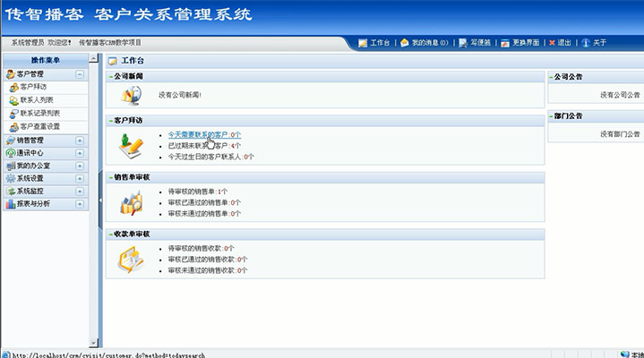Screen dimensions: 644x358
Task: Open 联系人列表 in the sidebar
Action: pyautogui.click(x=37, y=100)
